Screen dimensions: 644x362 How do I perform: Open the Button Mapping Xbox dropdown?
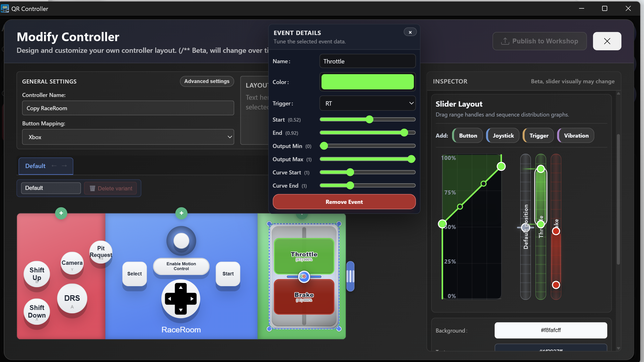click(x=128, y=137)
